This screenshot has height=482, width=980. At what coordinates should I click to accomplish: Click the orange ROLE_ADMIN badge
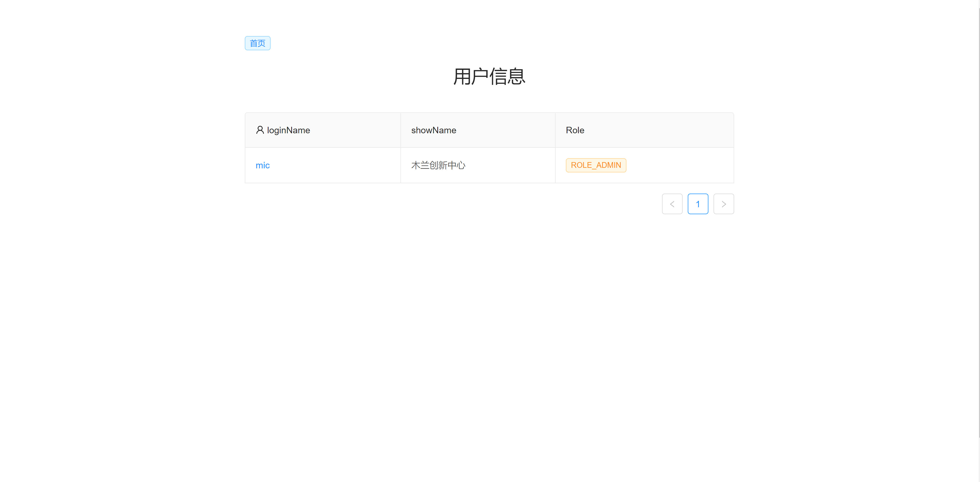596,165
